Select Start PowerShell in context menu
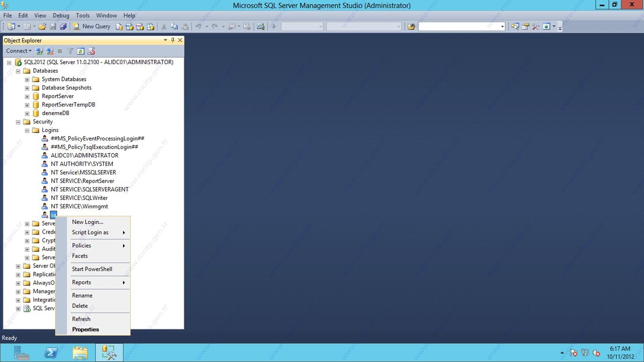The width and height of the screenshot is (644, 362). pos(93,269)
